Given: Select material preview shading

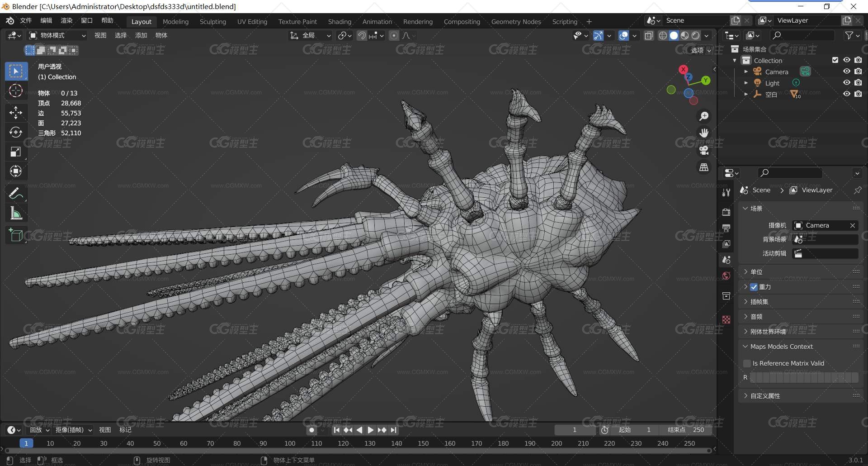Looking at the screenshot, I should [x=684, y=35].
